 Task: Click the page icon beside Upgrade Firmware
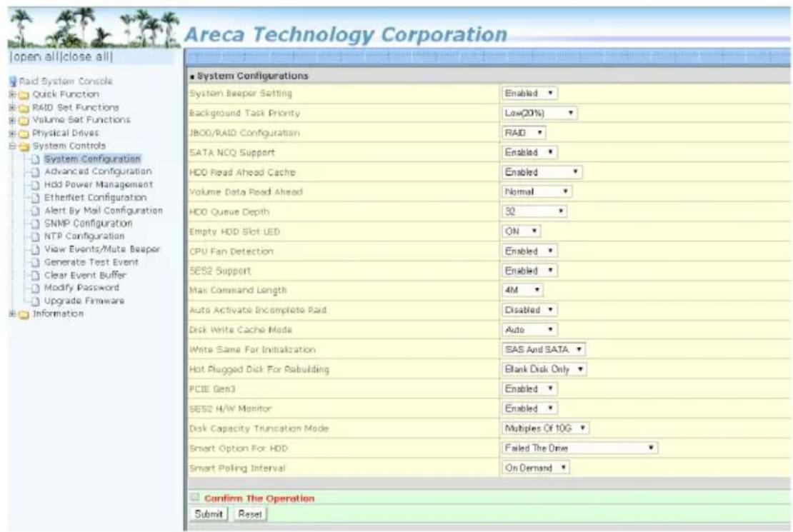36,301
